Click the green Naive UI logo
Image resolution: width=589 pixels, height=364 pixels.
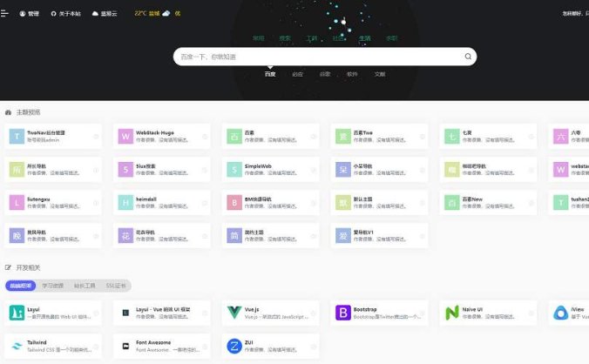coord(452,313)
